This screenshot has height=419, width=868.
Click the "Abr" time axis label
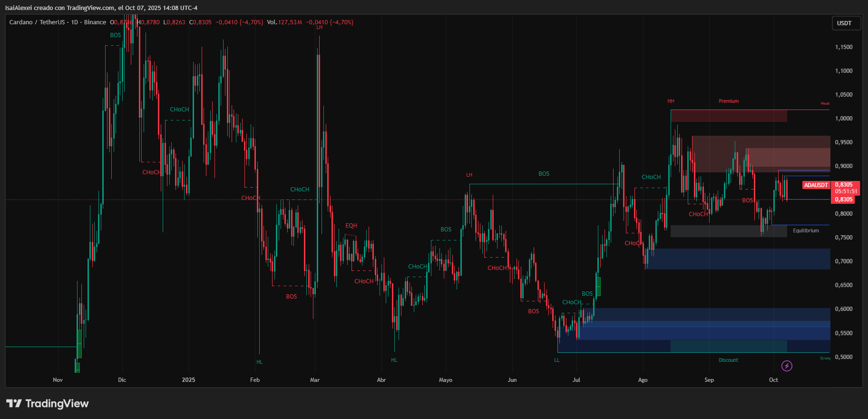[381, 380]
